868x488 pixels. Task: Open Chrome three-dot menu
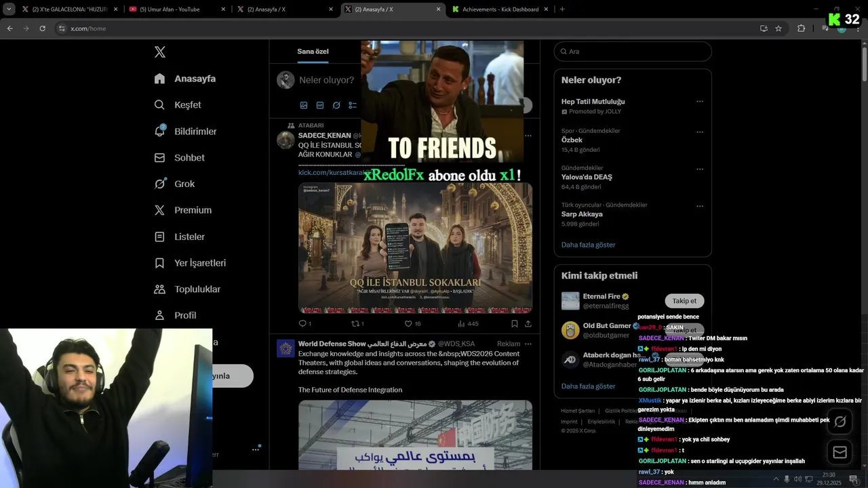click(x=858, y=28)
